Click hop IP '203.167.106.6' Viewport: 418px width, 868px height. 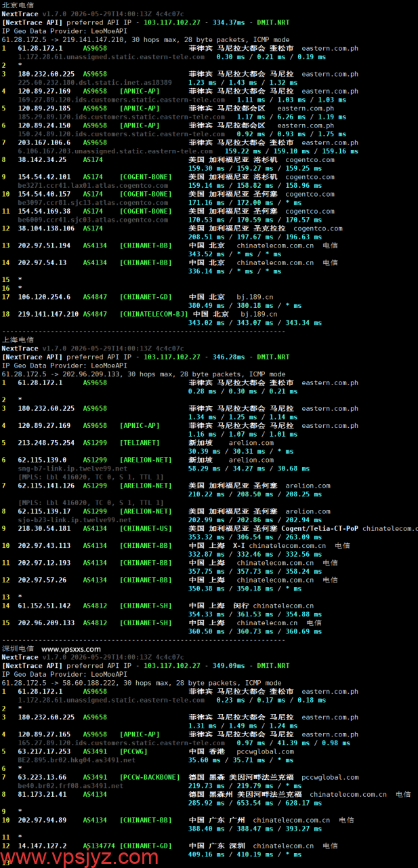point(44,142)
